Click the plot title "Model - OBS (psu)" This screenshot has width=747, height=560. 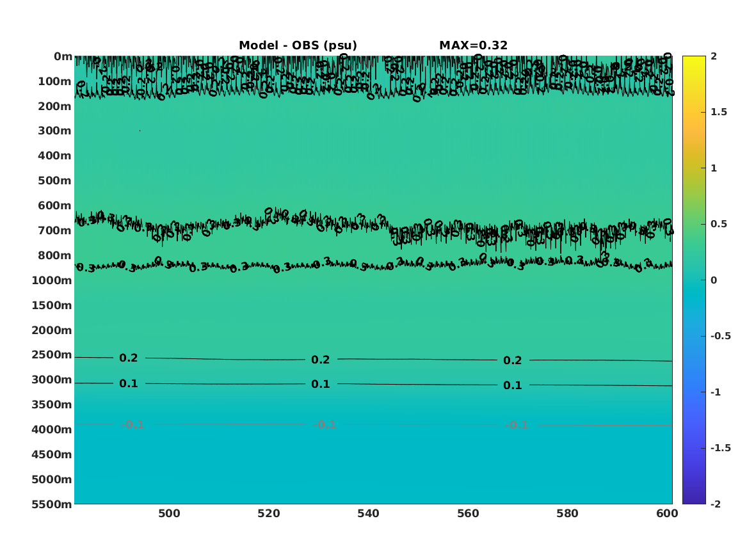tap(298, 45)
